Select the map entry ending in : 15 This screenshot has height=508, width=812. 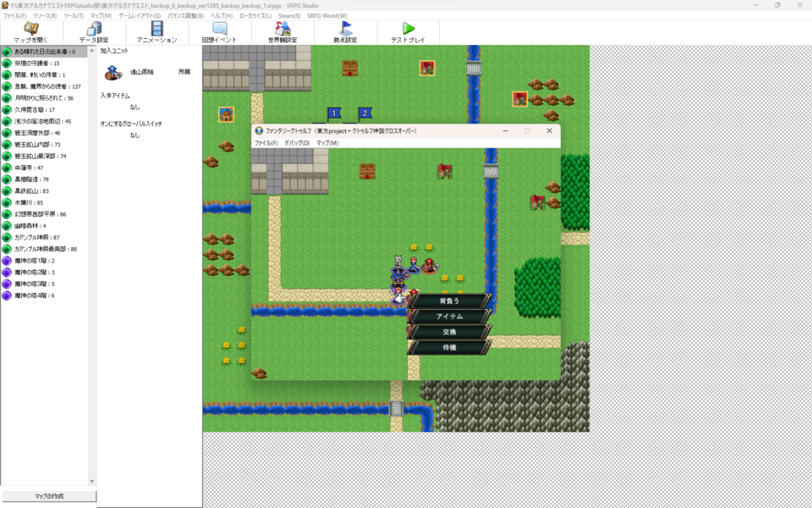click(x=44, y=63)
